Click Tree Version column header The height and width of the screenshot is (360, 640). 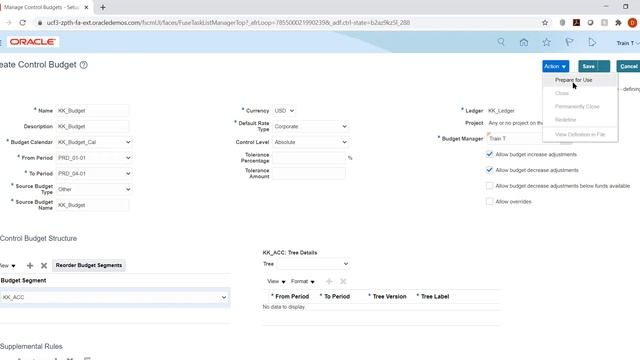(x=389, y=297)
